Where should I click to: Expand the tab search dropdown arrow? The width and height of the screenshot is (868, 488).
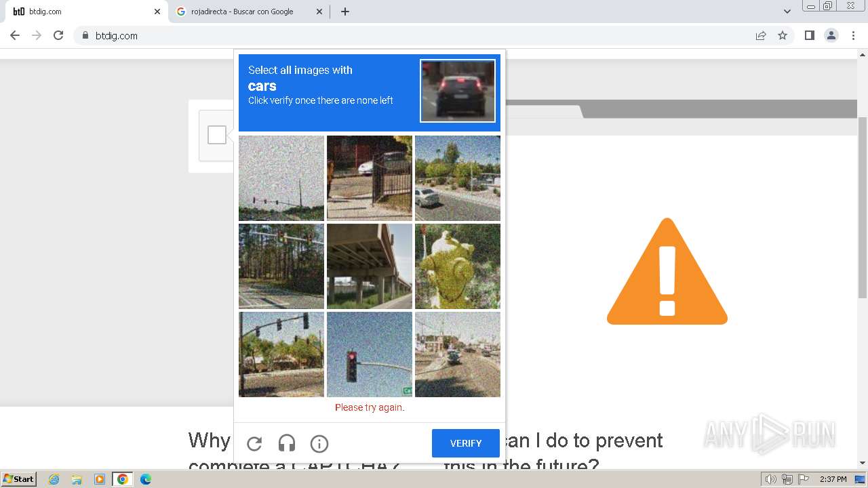click(x=787, y=12)
